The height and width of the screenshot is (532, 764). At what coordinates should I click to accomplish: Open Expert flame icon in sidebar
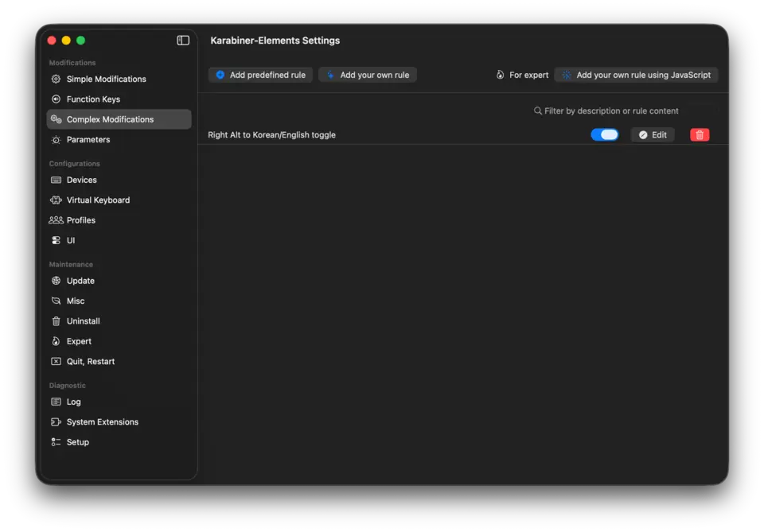click(x=56, y=341)
